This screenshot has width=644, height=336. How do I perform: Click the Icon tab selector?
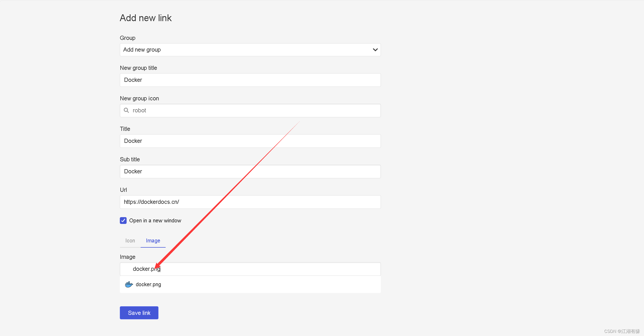130,240
